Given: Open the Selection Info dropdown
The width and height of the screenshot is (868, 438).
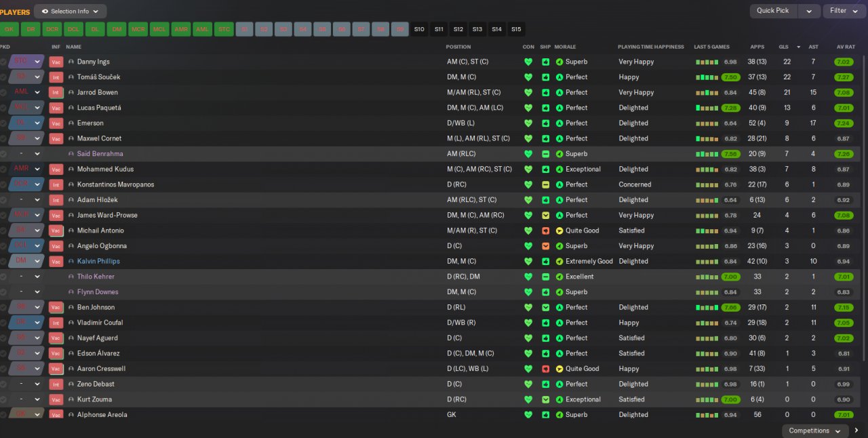Looking at the screenshot, I should (71, 12).
